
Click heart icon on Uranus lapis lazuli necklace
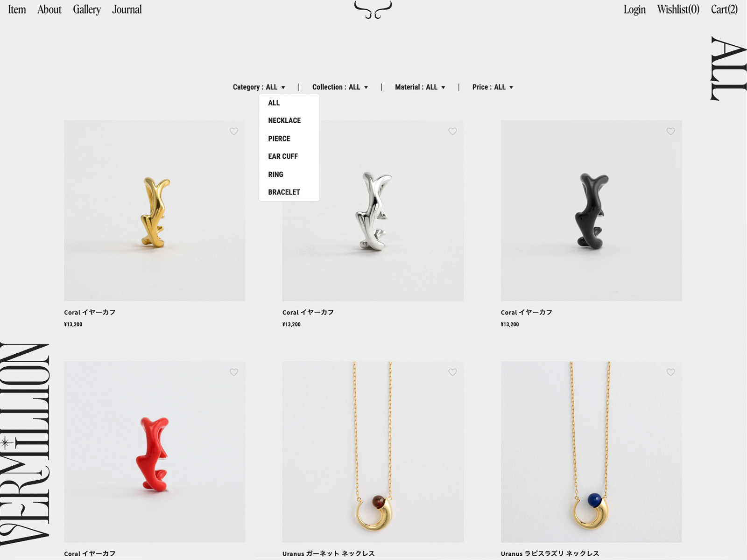click(671, 372)
